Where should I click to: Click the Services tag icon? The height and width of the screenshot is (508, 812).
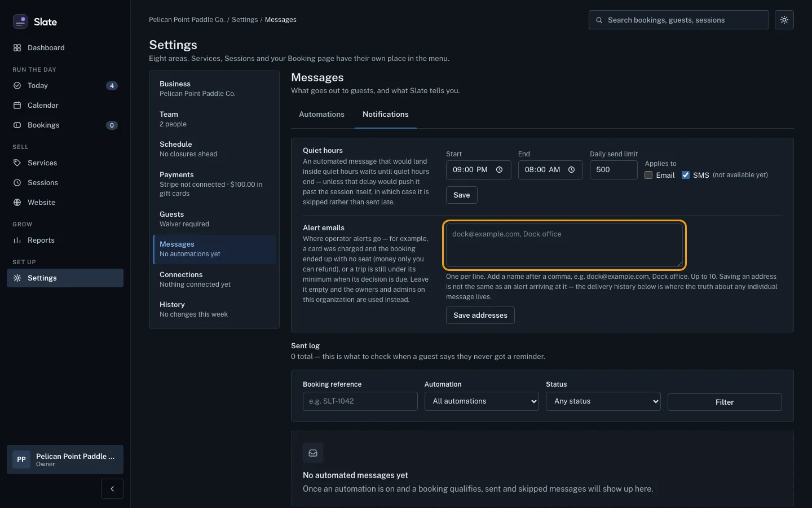(x=17, y=163)
